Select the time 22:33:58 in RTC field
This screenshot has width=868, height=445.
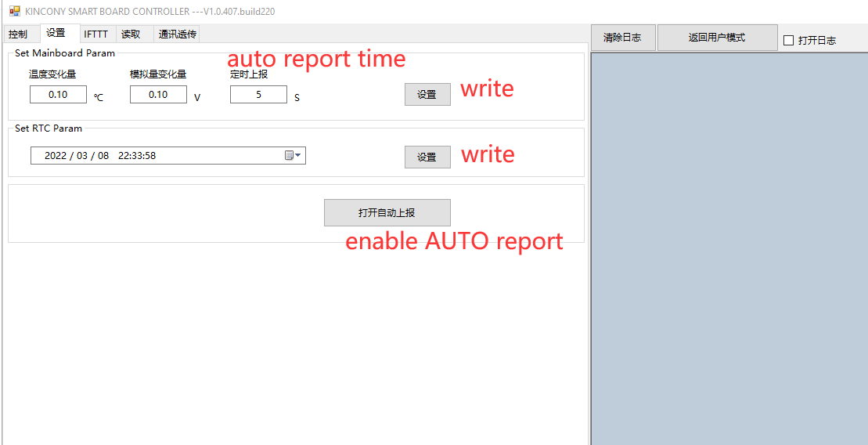[x=137, y=156]
